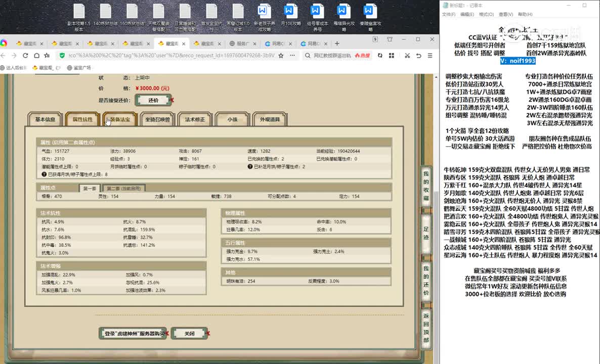Open the 新老孩子养成攻略 document on desktop

[265, 17]
